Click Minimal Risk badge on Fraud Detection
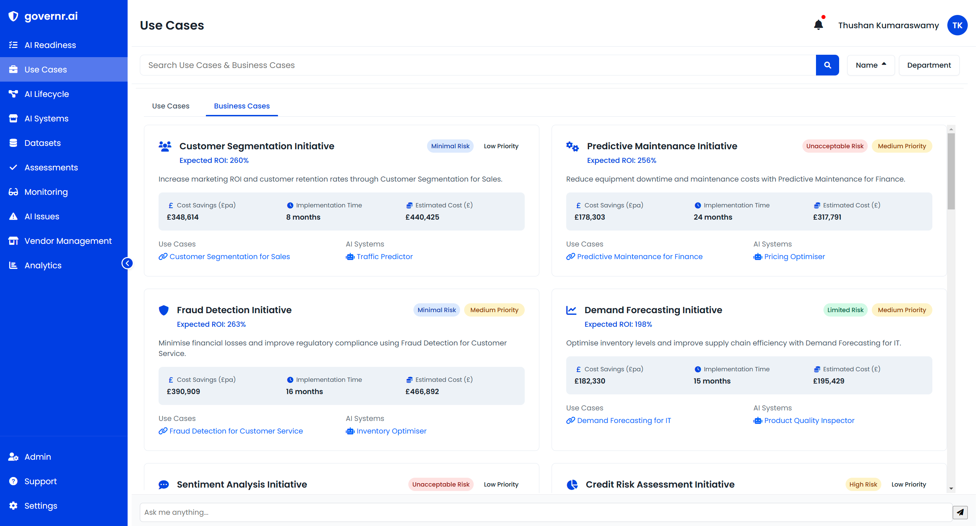The width and height of the screenshot is (980, 526). point(436,310)
